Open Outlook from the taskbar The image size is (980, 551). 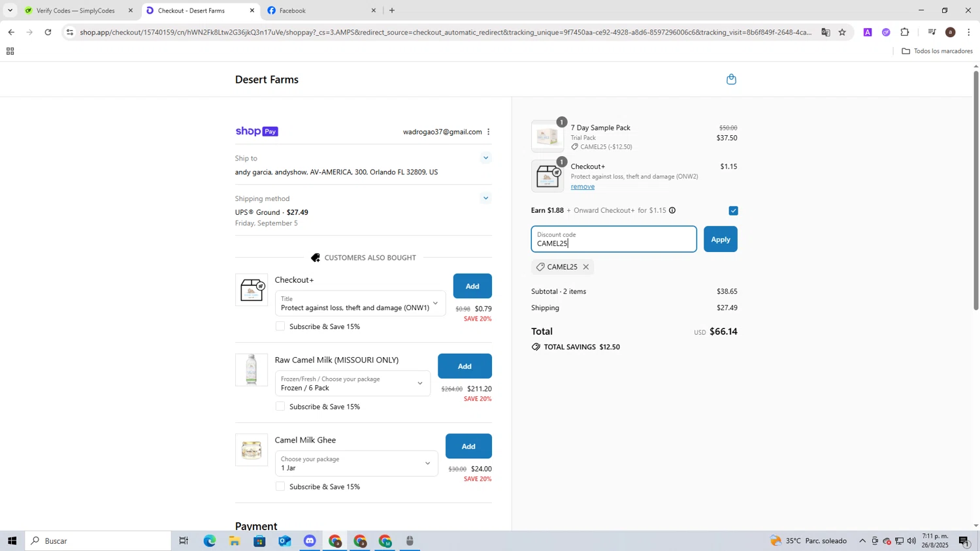pos(285,541)
